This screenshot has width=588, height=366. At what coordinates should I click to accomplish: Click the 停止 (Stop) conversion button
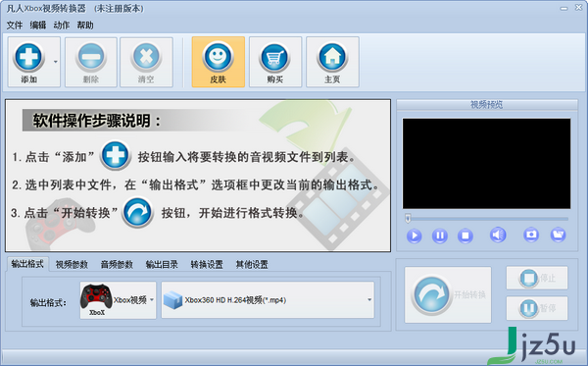click(537, 278)
